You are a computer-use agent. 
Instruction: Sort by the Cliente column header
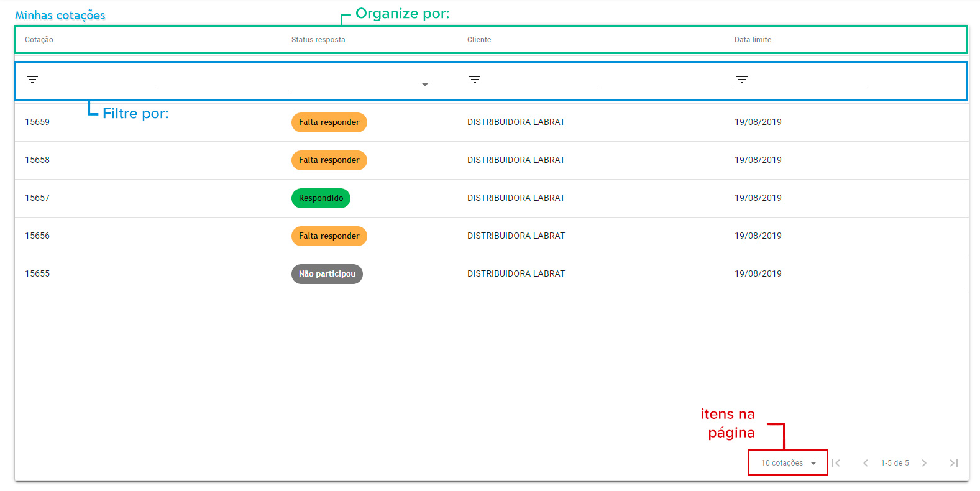(x=479, y=40)
